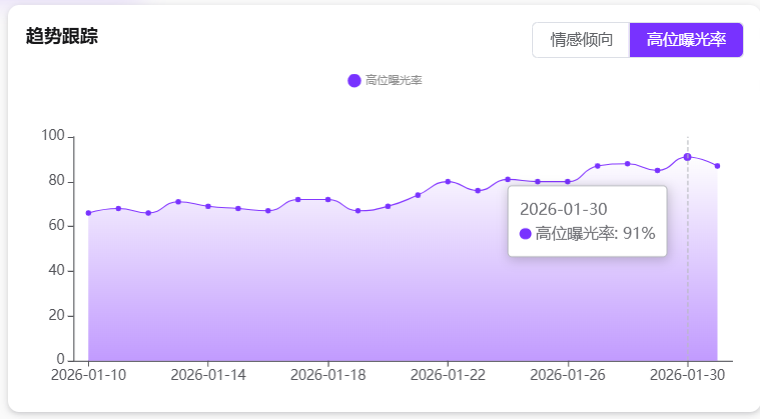This screenshot has height=419, width=760.
Task: Select the 高位曝光率 tab
Action: [686, 40]
